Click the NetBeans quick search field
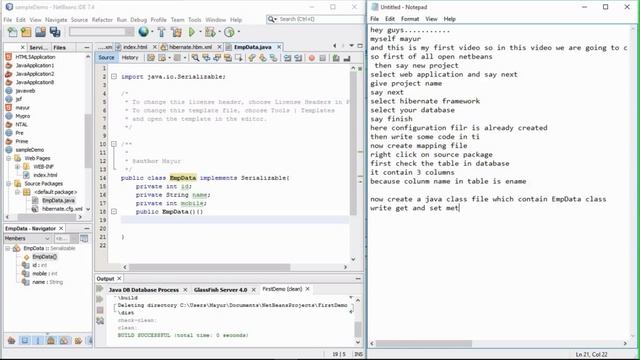This screenshot has width=640, height=360. click(x=314, y=19)
